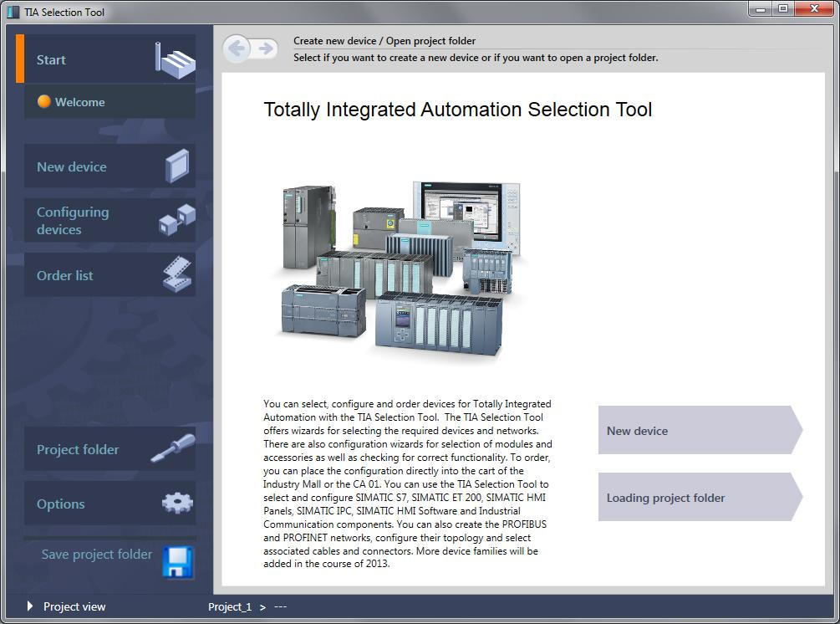Image resolution: width=840 pixels, height=624 pixels.
Task: Open the Order list label
Action: 65,275
